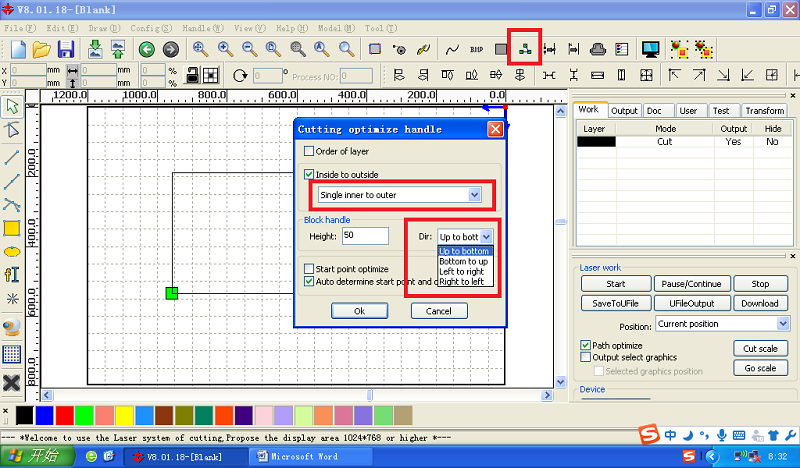Uncheck the Inside to outside checkbox
Viewport: 800px width, 468px height.
[x=309, y=175]
